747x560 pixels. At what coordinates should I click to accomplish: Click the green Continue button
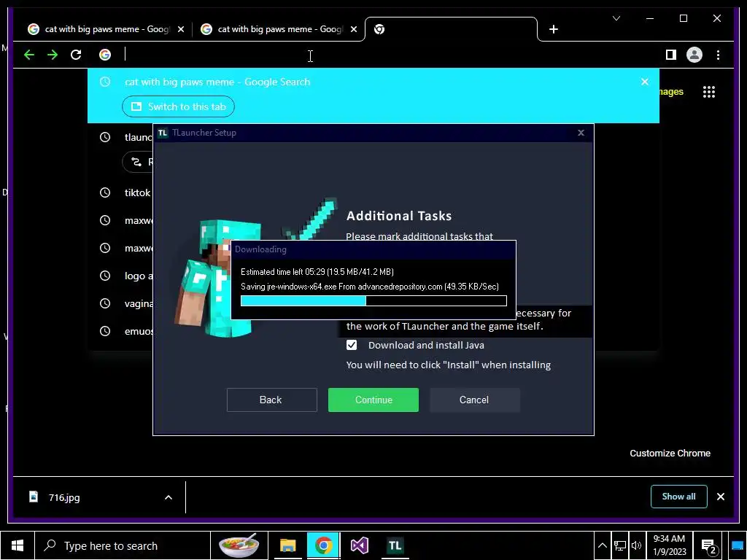tap(373, 400)
